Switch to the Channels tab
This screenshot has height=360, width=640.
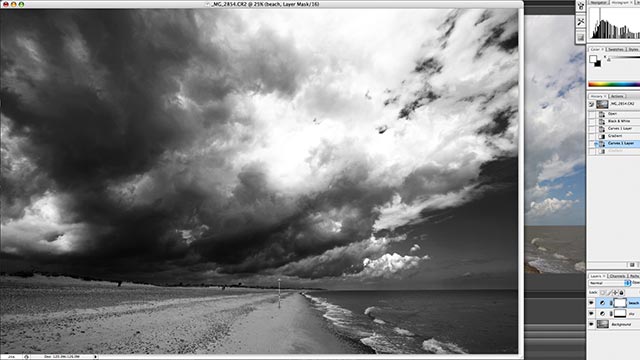coord(617,276)
